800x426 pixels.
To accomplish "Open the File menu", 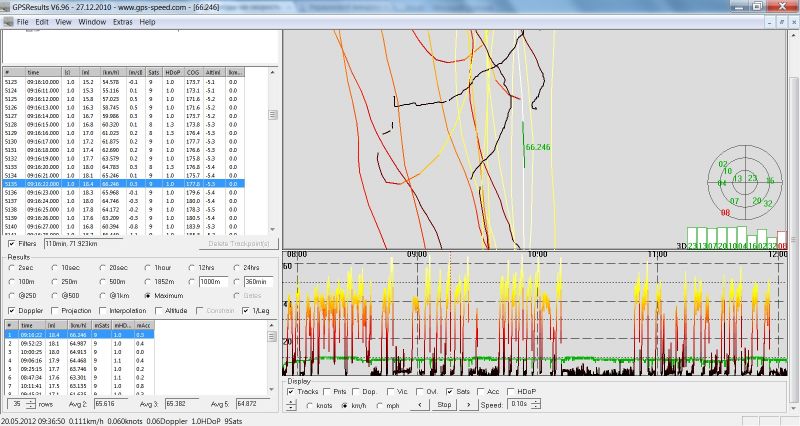I will [22, 21].
